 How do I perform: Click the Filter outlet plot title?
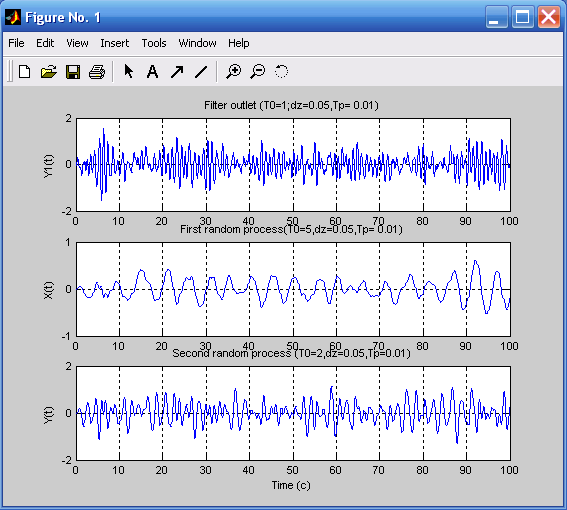(291, 105)
